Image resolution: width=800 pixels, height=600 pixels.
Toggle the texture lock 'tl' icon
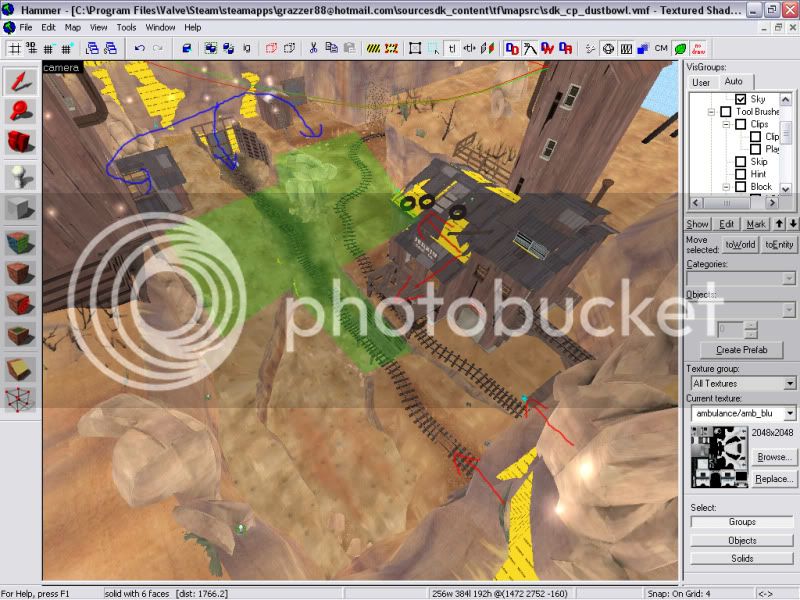pyautogui.click(x=452, y=48)
